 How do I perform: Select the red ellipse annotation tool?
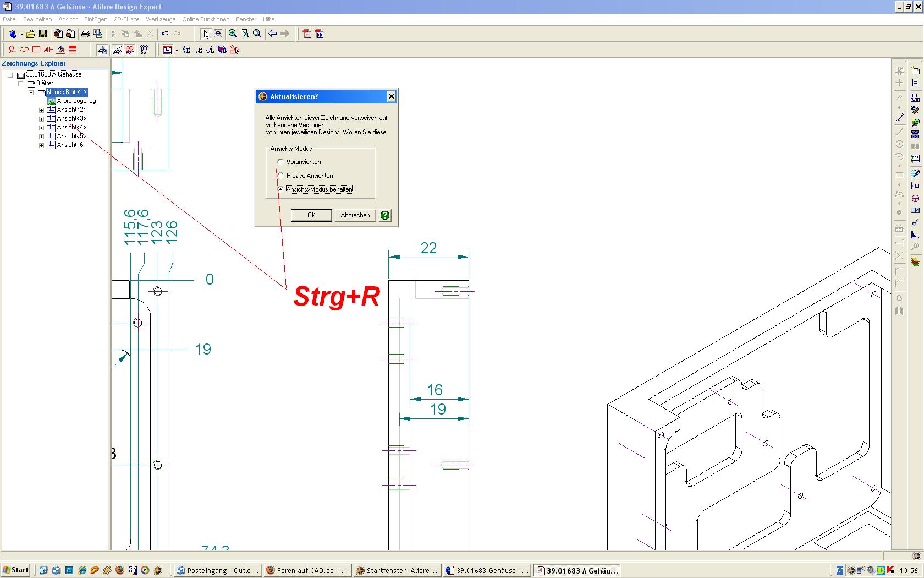[x=24, y=50]
